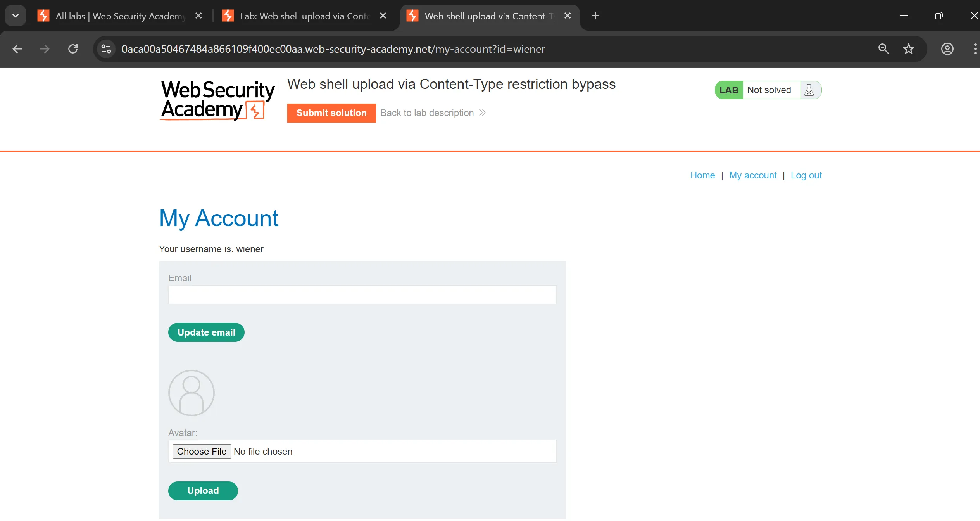Click the Web Security Academy logo
Viewport: 980px width, 521px height.
click(217, 100)
